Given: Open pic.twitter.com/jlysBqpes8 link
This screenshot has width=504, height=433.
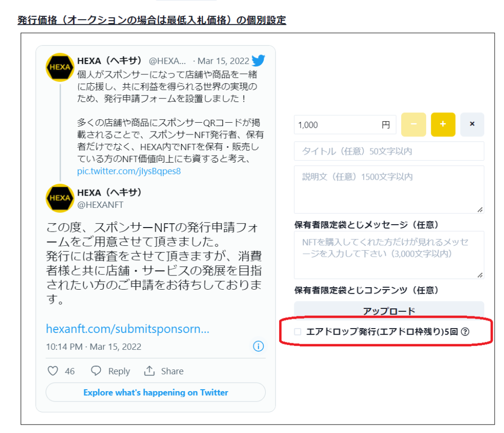Looking at the screenshot, I should tap(129, 171).
